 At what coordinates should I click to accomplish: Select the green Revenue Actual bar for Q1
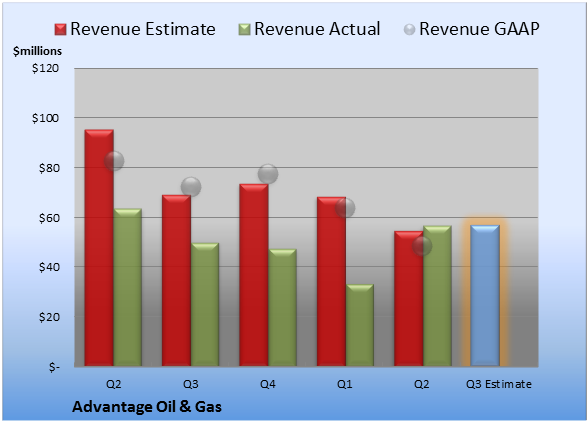(x=360, y=325)
